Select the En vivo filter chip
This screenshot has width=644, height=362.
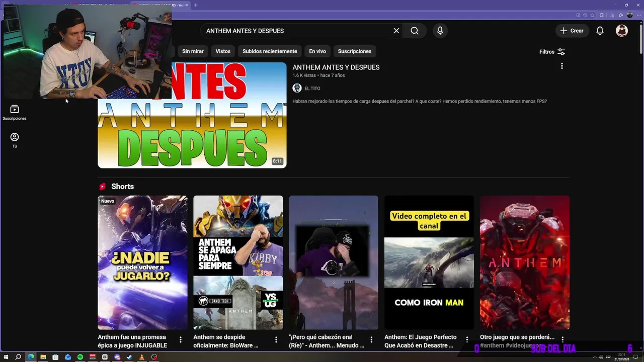pos(317,51)
